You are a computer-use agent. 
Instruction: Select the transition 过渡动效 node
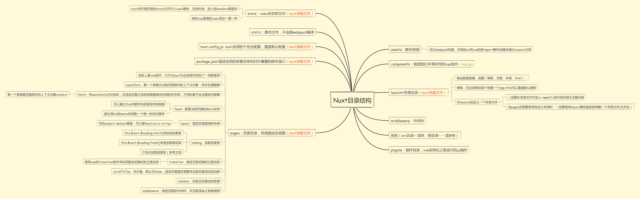coord(194,162)
